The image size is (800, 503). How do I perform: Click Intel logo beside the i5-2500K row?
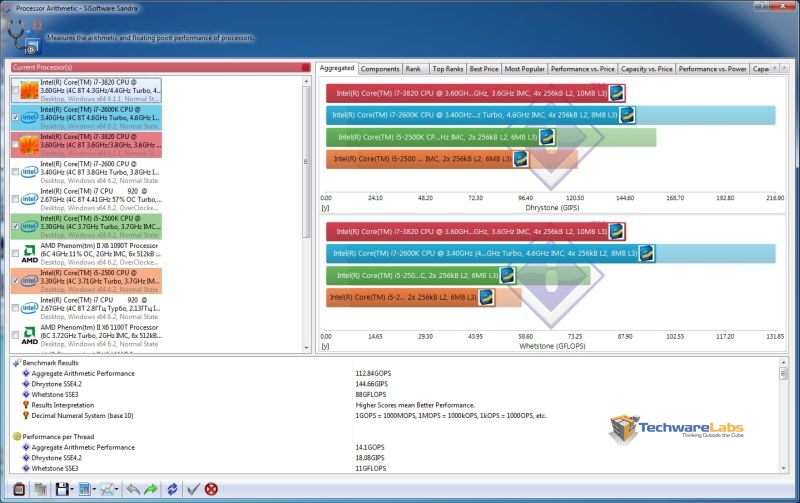click(x=29, y=226)
